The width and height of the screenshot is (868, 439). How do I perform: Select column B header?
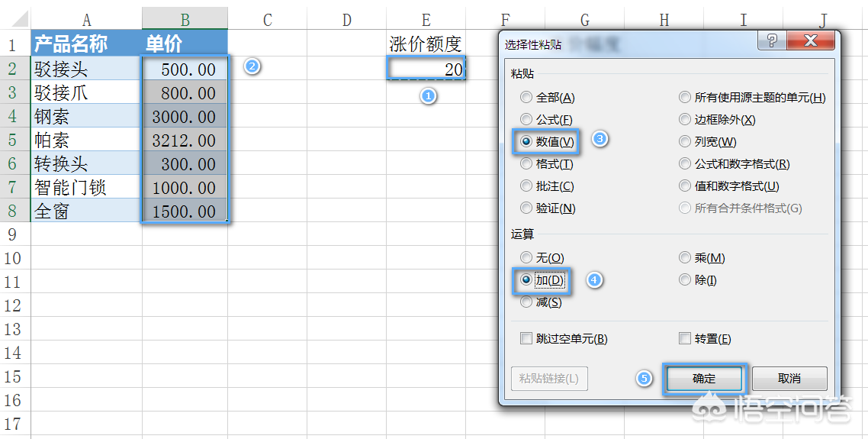pos(185,19)
